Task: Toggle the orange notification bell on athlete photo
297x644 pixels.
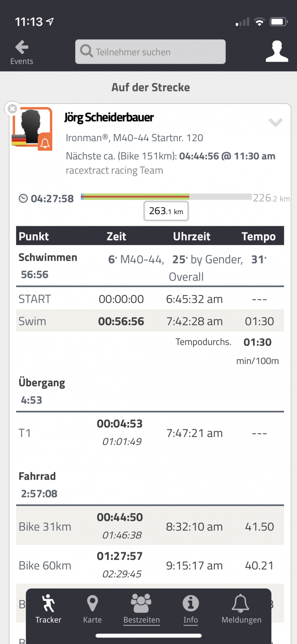Action: coord(45,142)
